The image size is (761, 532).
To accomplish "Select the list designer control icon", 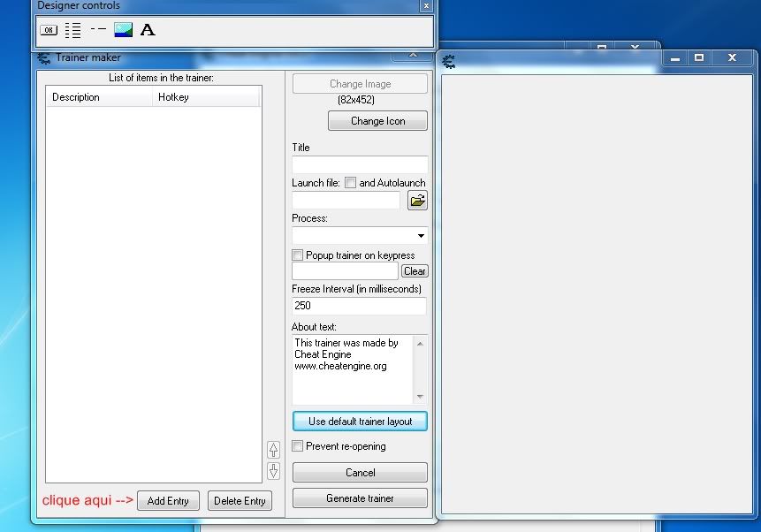I will [x=73, y=30].
